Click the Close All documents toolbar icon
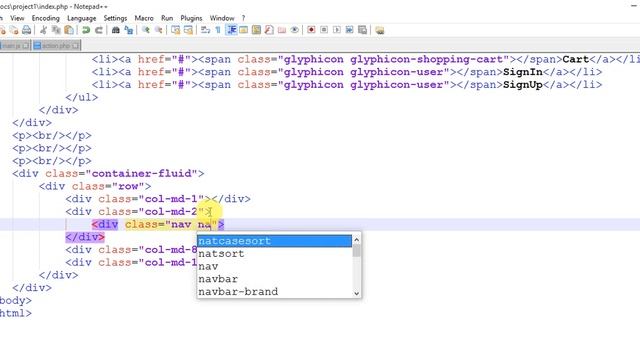Screen dimensions: 640x360 pyautogui.click(x=14, y=30)
